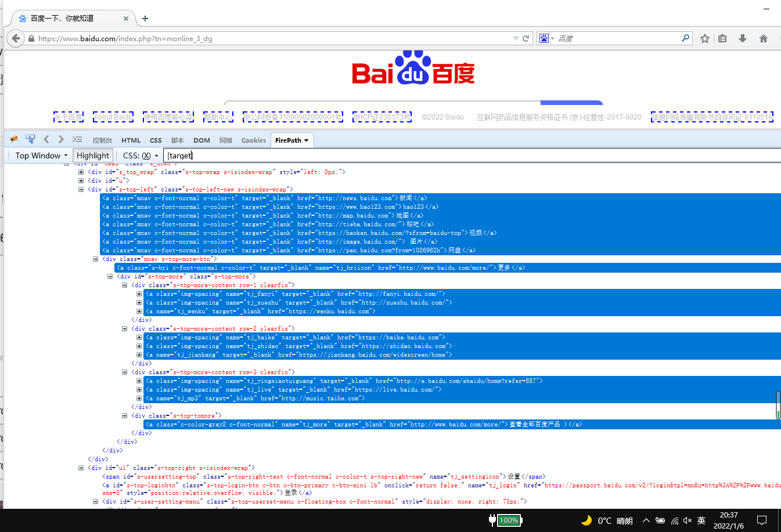Open the CSS: (X) selector type dropdown
The height and width of the screenshot is (532, 781).
point(141,155)
